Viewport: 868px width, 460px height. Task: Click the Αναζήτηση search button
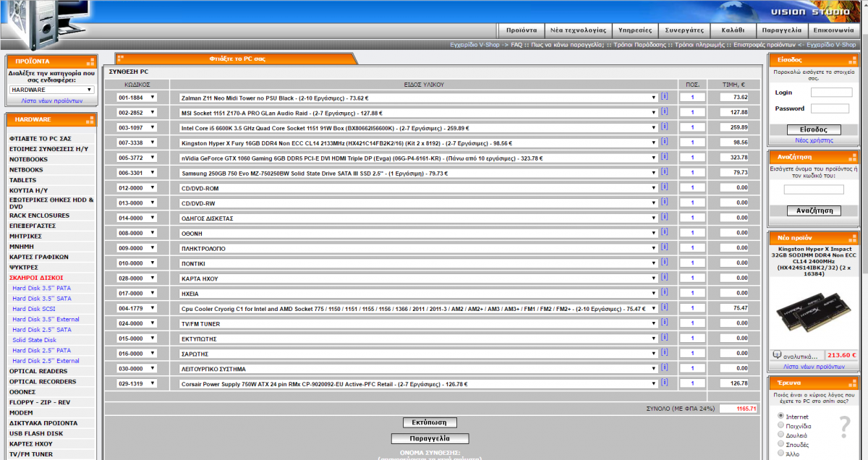[814, 211]
